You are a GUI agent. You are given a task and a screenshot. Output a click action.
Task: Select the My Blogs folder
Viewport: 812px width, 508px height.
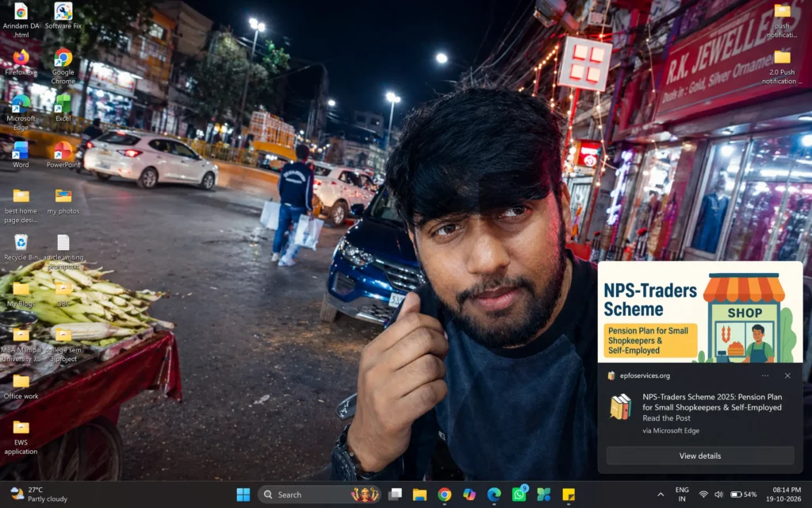[x=21, y=294]
